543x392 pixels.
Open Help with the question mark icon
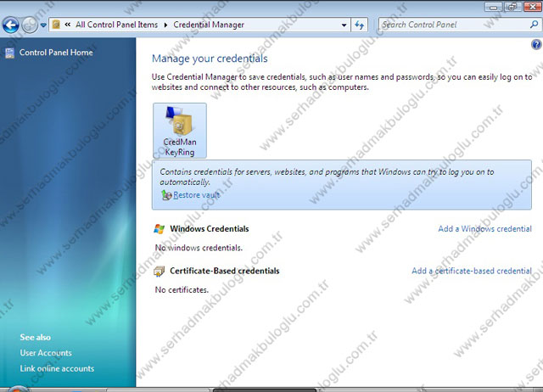536,44
